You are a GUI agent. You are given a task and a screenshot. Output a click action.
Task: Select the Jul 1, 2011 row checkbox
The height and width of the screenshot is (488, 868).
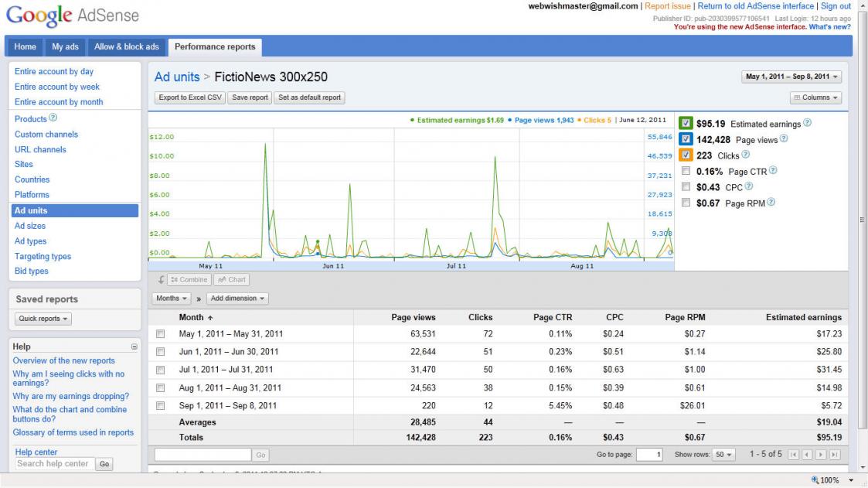pyautogui.click(x=161, y=370)
